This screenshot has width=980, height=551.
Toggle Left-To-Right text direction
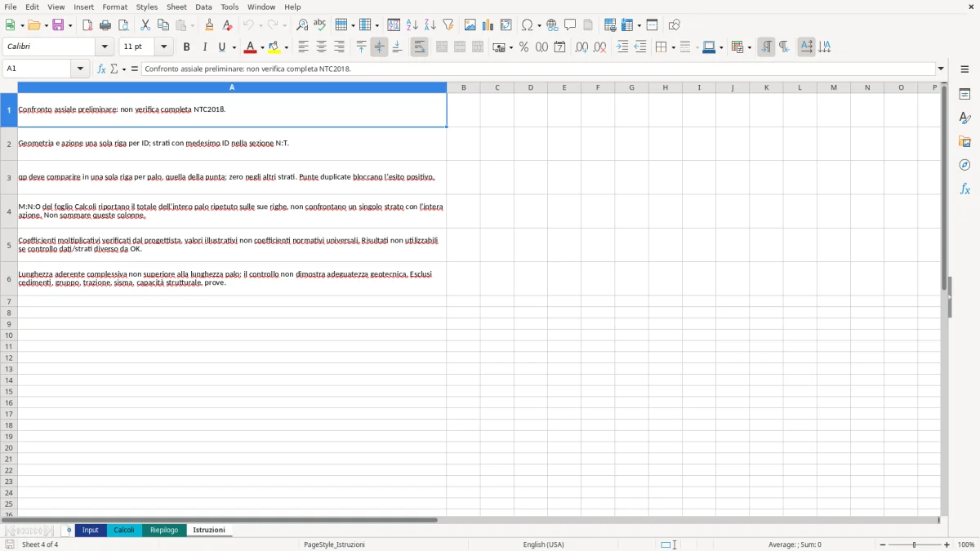click(x=766, y=47)
